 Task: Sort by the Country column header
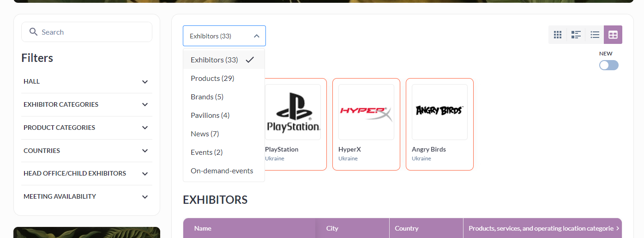click(407, 228)
